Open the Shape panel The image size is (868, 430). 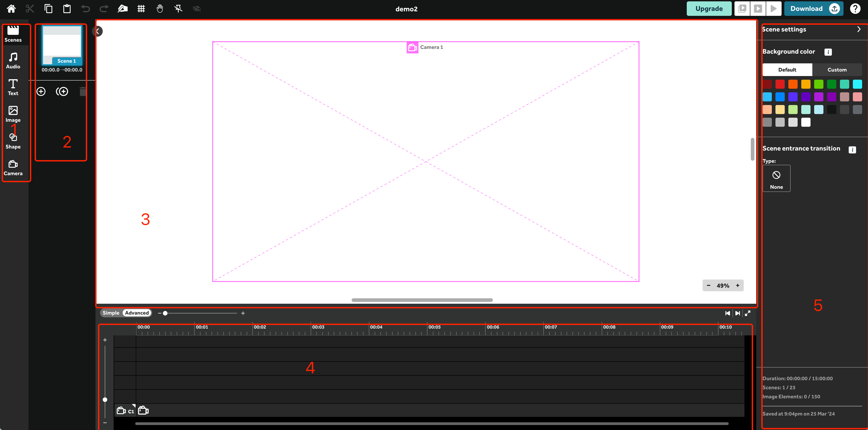pyautogui.click(x=13, y=141)
